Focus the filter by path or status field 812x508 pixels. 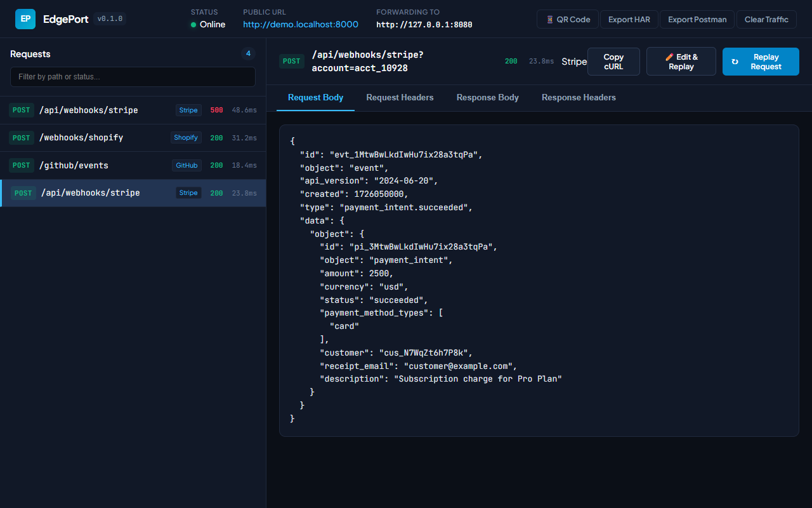coord(133,77)
